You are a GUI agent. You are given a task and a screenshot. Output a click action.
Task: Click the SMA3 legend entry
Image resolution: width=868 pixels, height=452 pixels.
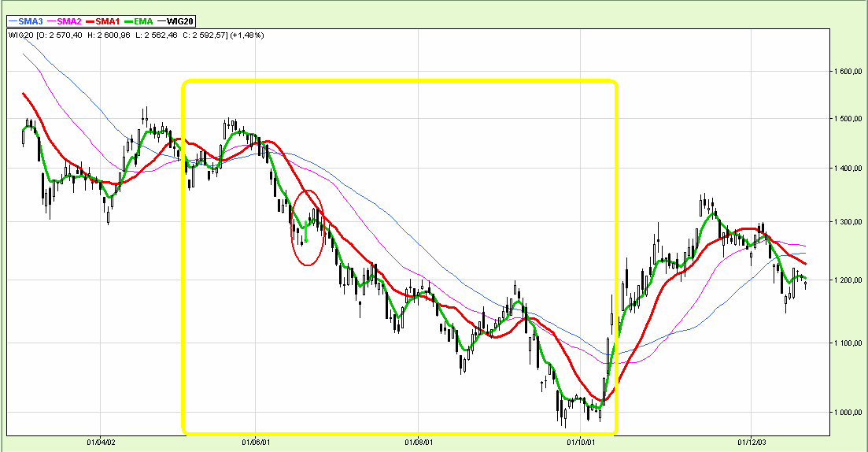tap(26, 21)
